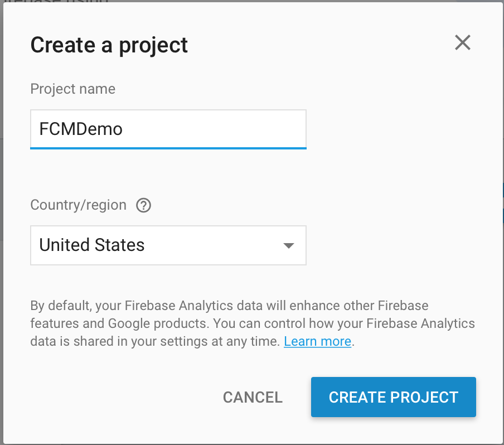
Task: Open the United States country selector
Action: (168, 245)
